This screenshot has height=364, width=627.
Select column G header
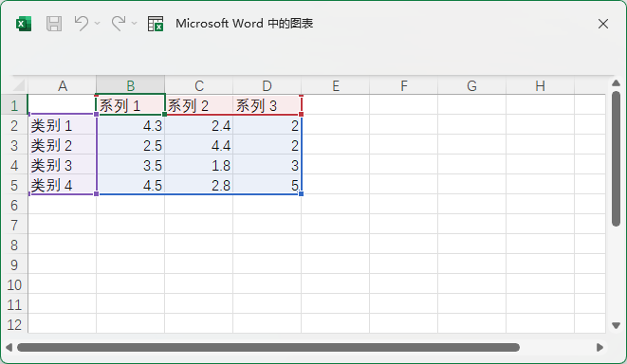coord(471,85)
